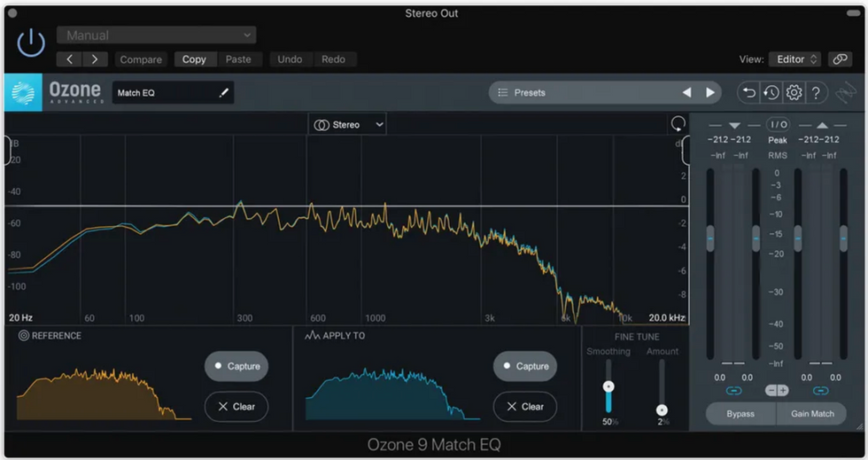Viewport: 868px width, 460px height.
Task: Edit Match EQ name with pencil icon
Action: tap(223, 92)
